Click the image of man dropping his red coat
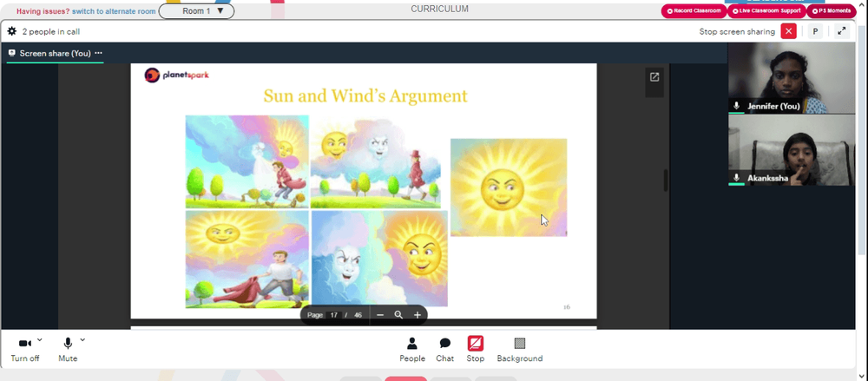 (247, 259)
